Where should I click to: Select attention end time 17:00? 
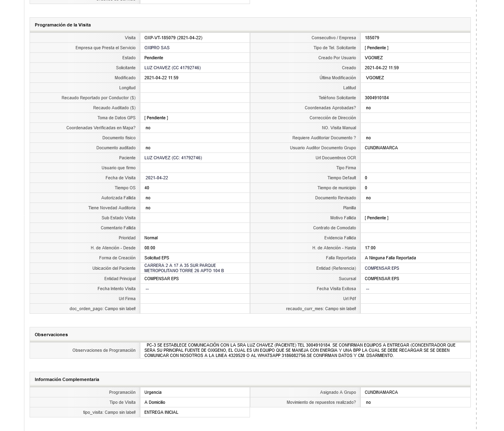pos(370,248)
